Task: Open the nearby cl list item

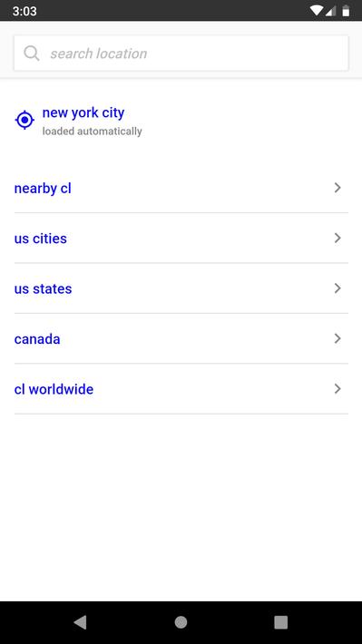Action: (181, 188)
